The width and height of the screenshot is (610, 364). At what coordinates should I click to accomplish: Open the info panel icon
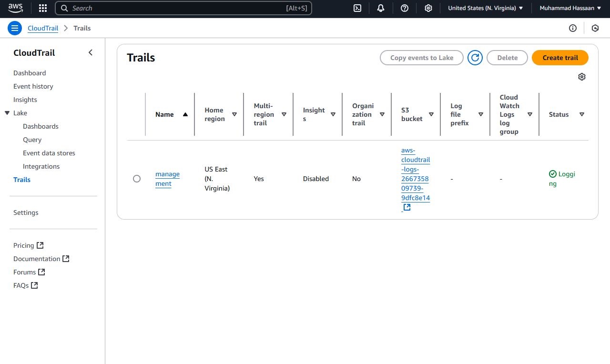point(573,28)
